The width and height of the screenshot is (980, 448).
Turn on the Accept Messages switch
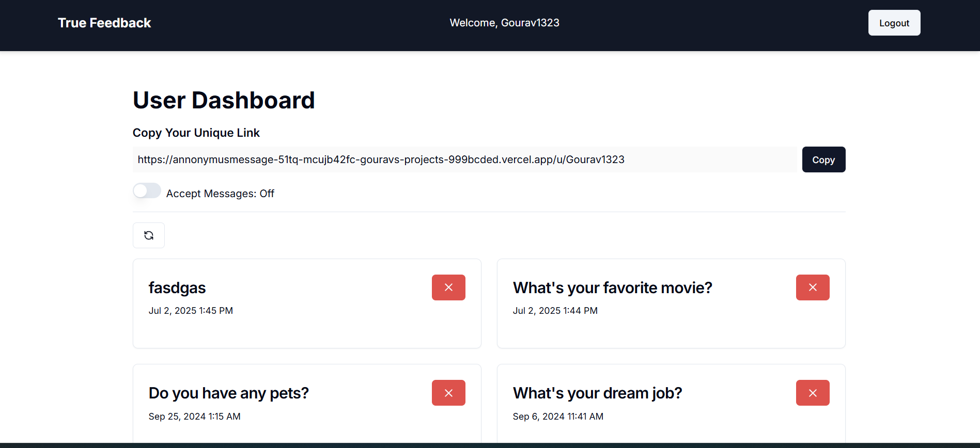pyautogui.click(x=147, y=191)
